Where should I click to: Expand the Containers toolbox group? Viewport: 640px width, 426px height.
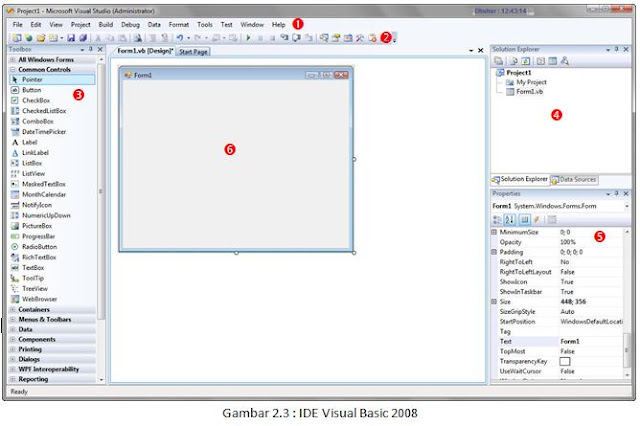13,309
